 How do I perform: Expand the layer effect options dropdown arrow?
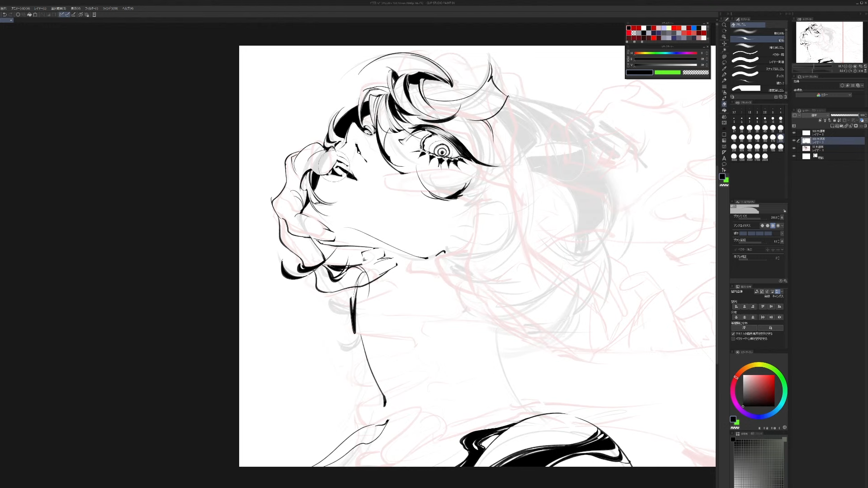pyautogui.click(x=863, y=85)
